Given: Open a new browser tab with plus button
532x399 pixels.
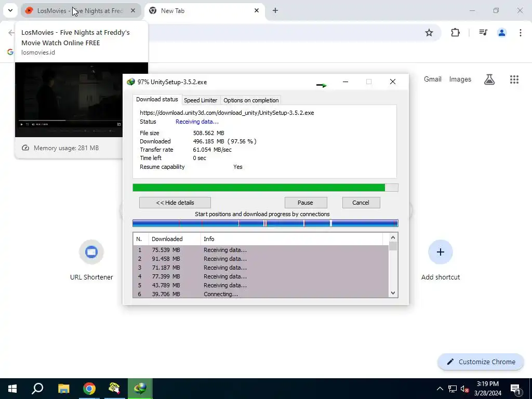Looking at the screenshot, I should (x=275, y=10).
